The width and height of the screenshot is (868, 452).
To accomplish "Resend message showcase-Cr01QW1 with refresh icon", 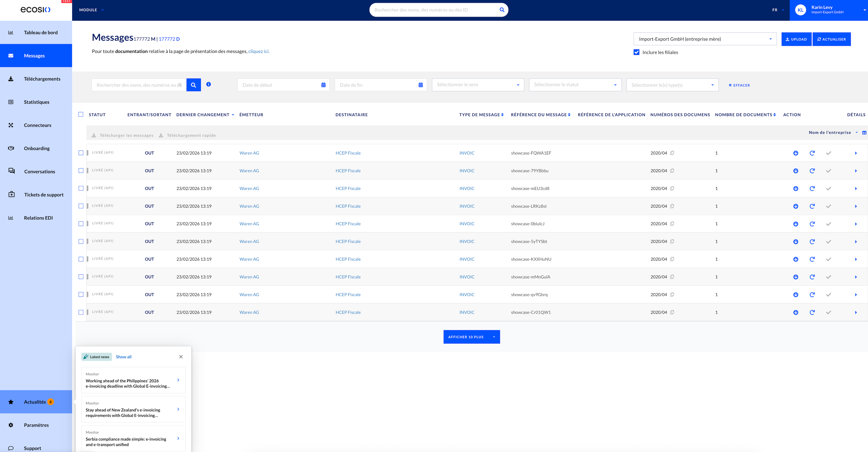I will [812, 313].
